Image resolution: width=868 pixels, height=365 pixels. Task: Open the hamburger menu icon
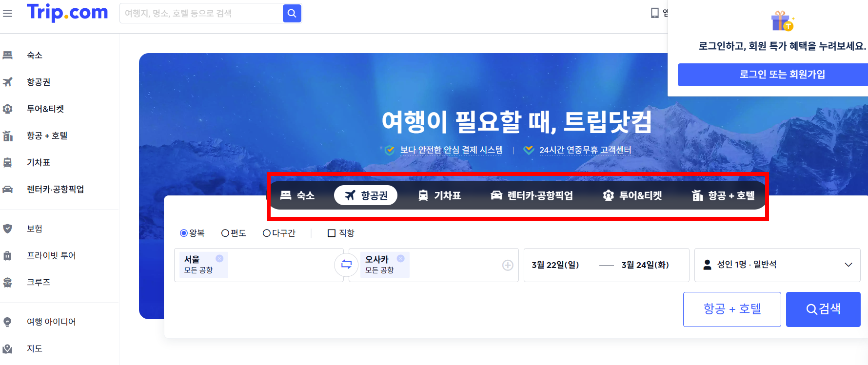click(7, 13)
